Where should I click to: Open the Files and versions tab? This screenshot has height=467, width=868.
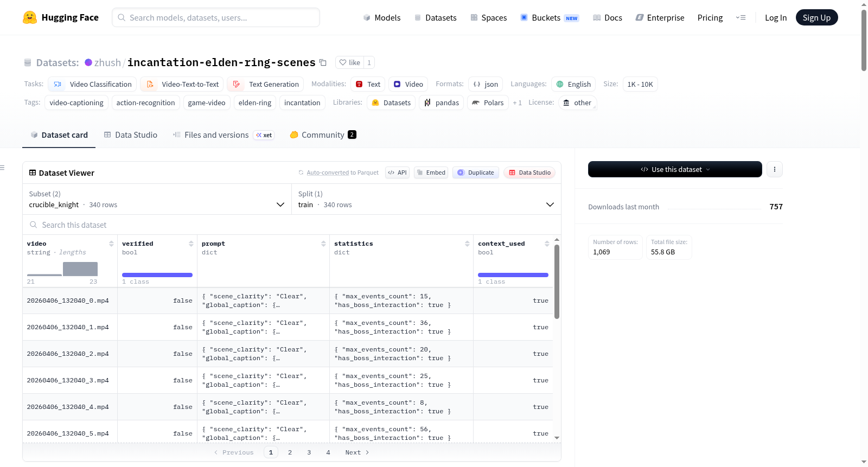[x=224, y=135]
